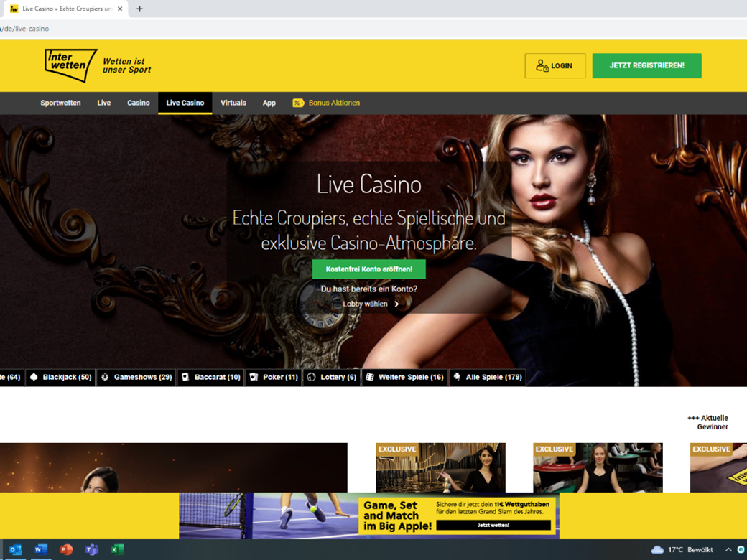Launch Word from the taskbar

tap(41, 550)
